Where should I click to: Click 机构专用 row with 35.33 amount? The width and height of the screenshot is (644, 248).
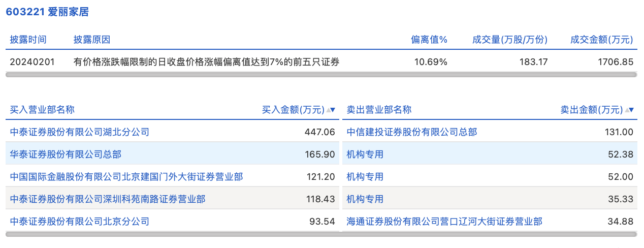(365, 199)
